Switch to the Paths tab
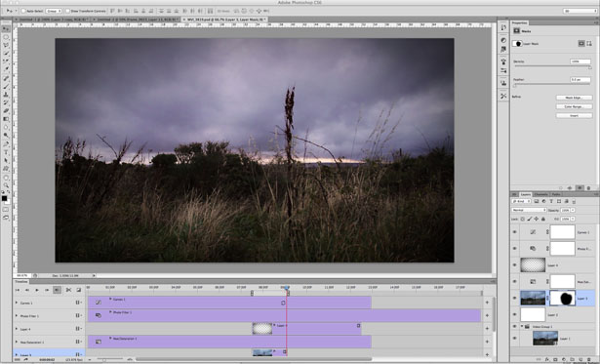 pyautogui.click(x=556, y=194)
